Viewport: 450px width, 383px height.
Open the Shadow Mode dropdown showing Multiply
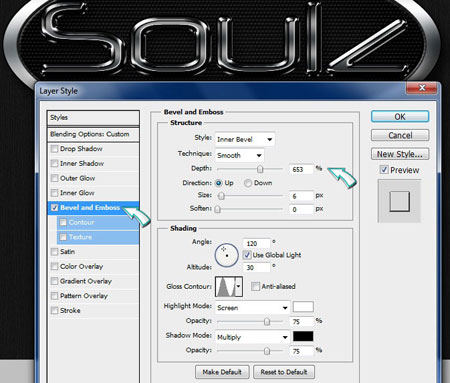click(x=252, y=337)
